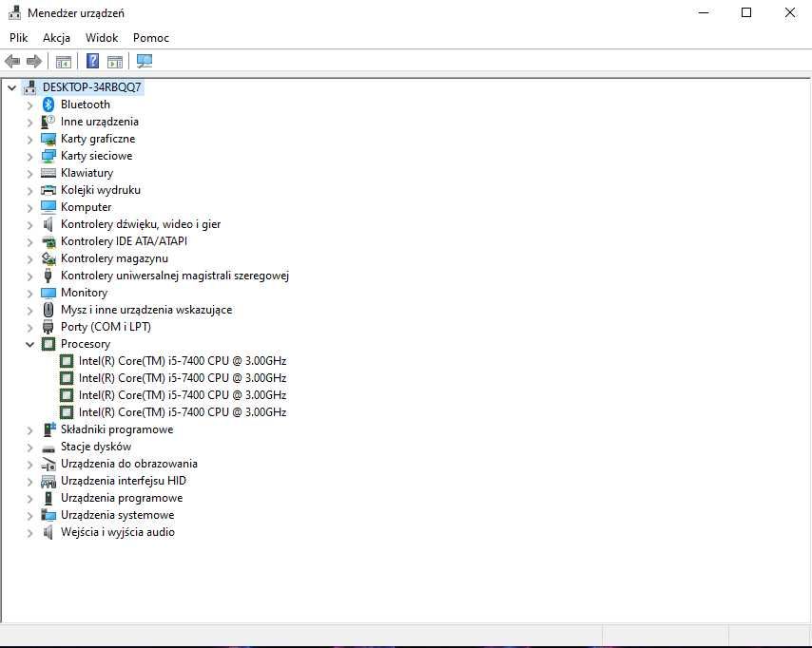Expand Inne urządzenia category
Viewport: 812px width, 648px height.
point(30,123)
